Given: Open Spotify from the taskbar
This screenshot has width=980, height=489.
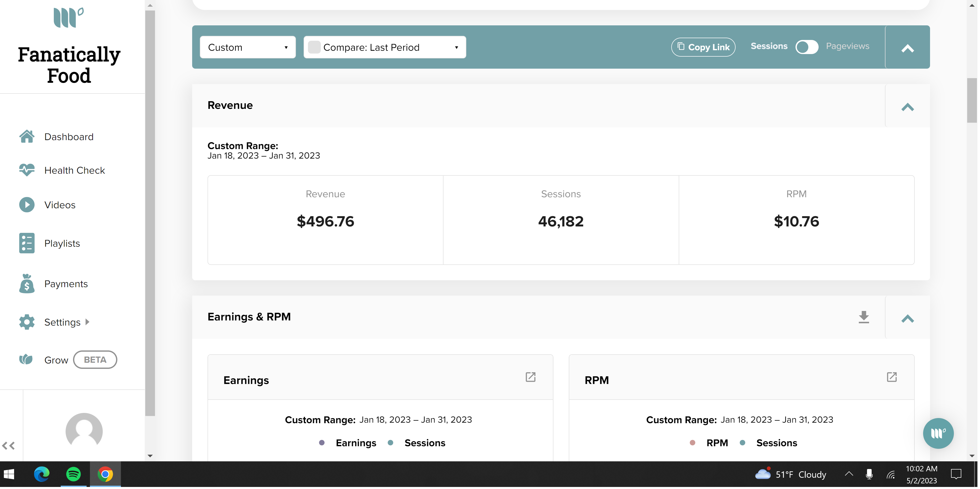Looking at the screenshot, I should 74,475.
